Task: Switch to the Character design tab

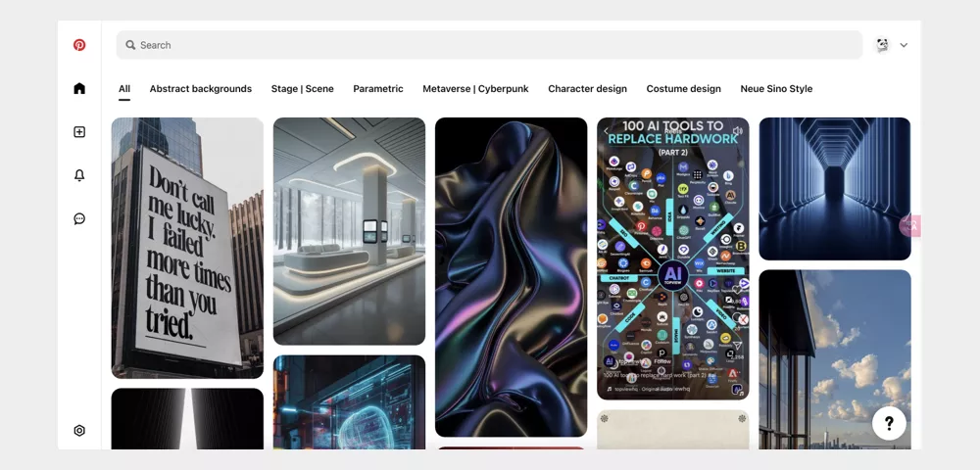Action: [x=587, y=89]
